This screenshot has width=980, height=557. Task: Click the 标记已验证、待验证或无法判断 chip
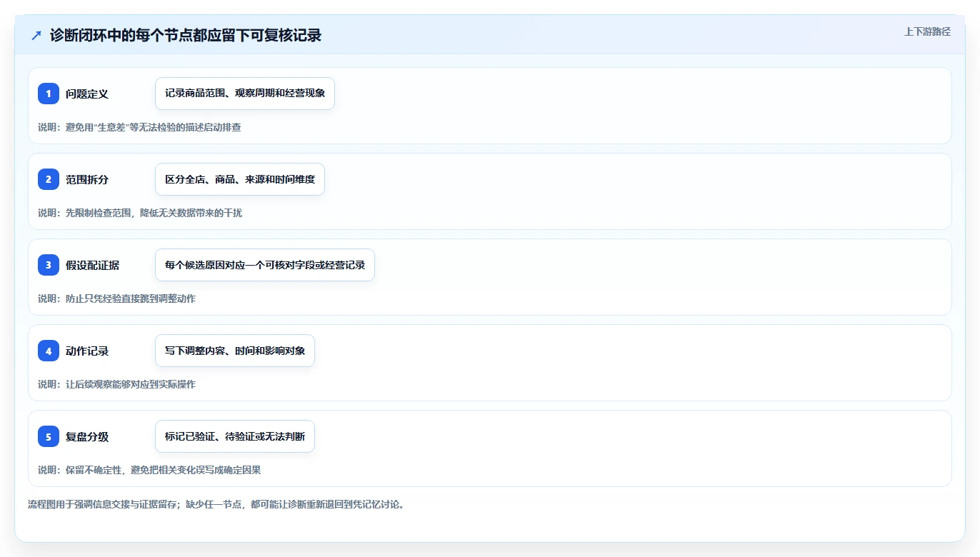point(235,436)
